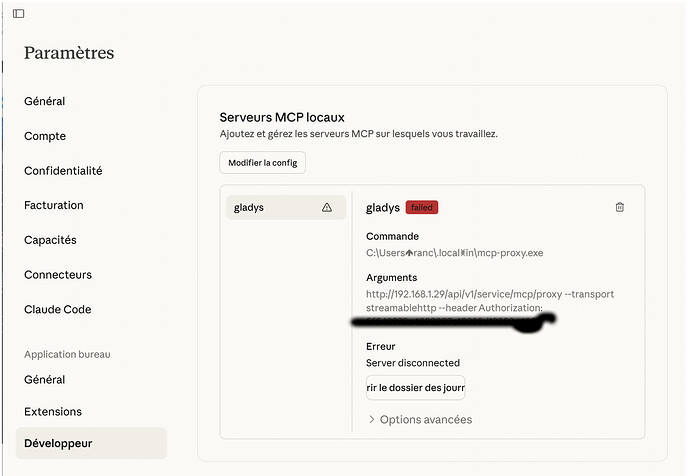
Task: Select the Développeur settings item
Action: pos(58,443)
